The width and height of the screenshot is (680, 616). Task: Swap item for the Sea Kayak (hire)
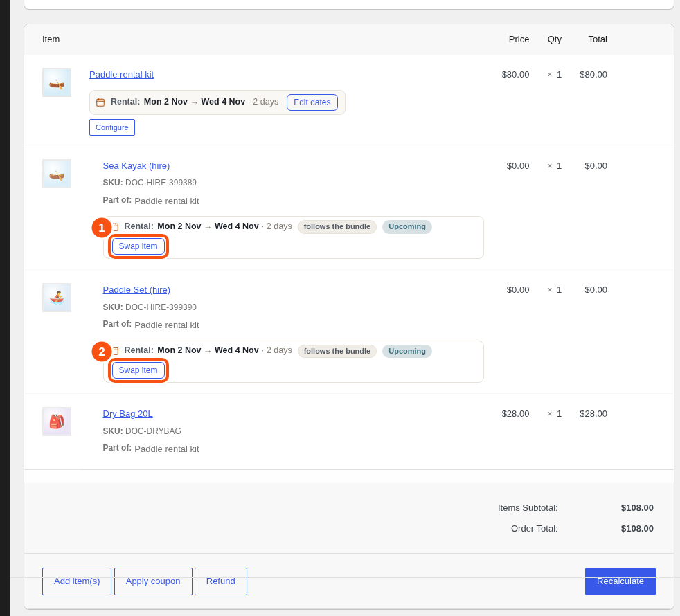point(138,246)
